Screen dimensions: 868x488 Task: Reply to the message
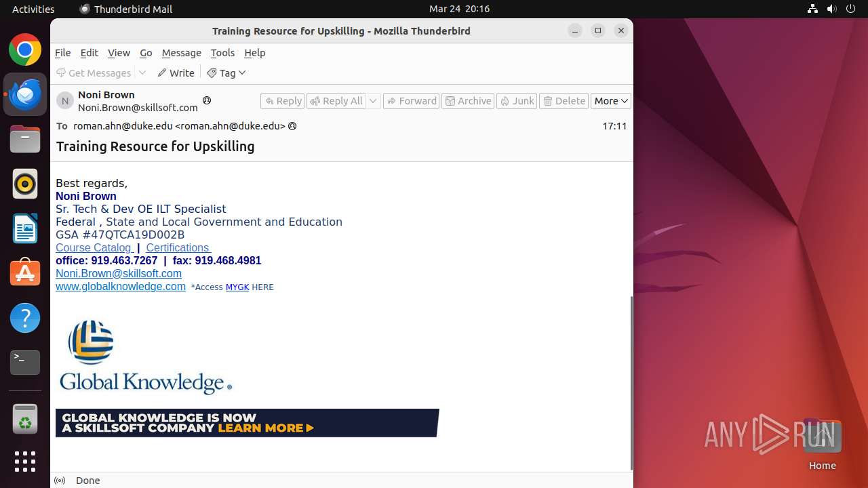click(283, 101)
